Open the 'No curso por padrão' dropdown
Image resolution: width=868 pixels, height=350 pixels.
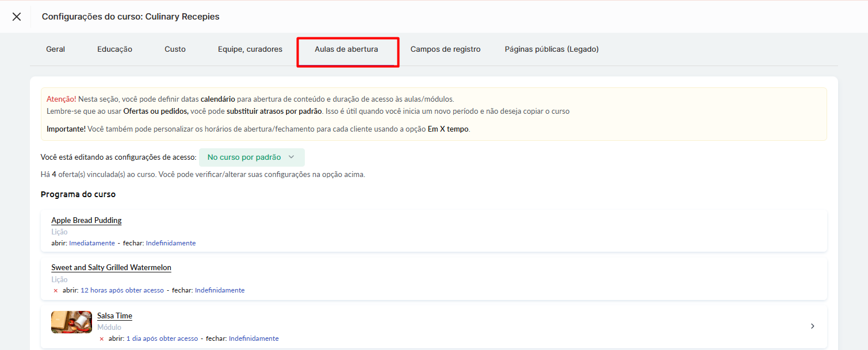[251, 157]
